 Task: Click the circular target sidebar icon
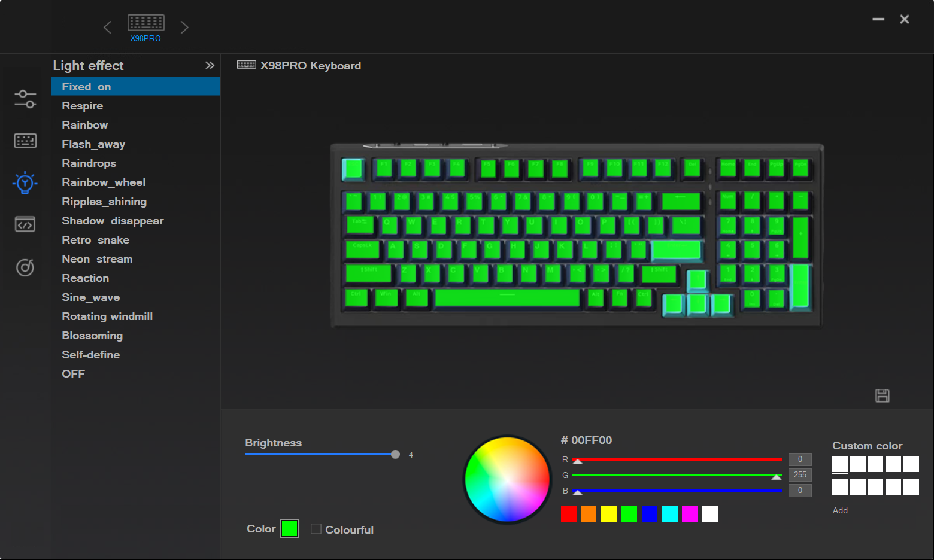coord(25,267)
